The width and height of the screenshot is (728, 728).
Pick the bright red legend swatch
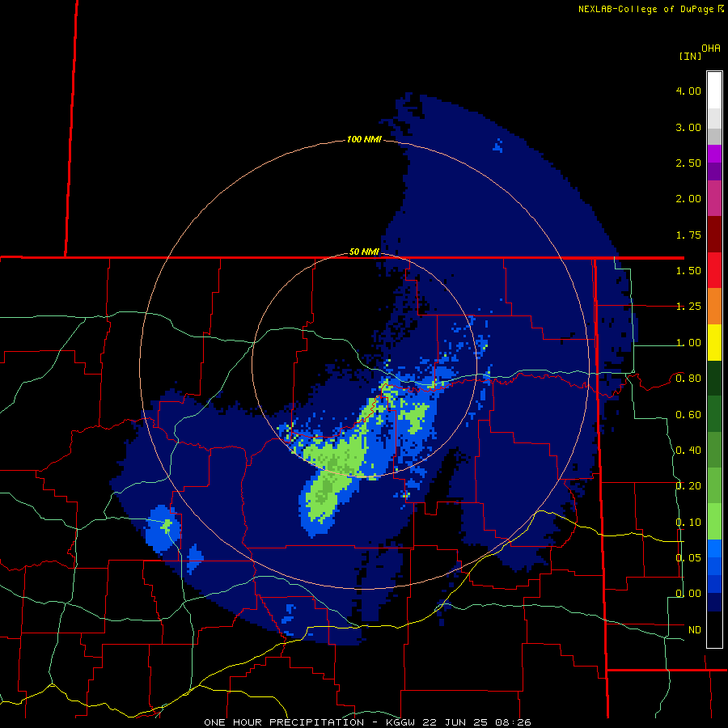pos(714,270)
